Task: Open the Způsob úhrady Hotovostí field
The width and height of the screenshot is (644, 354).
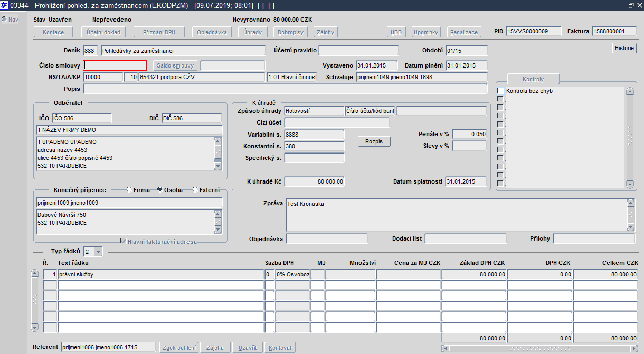Action: (x=314, y=111)
